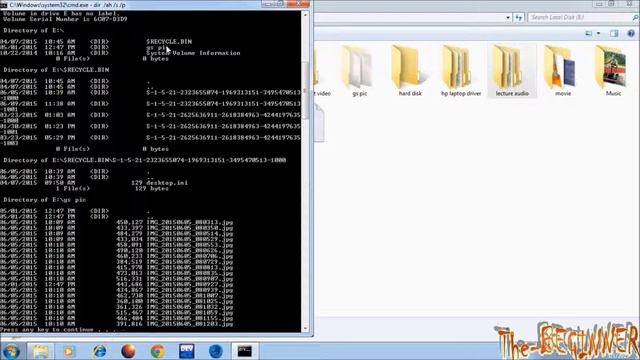Click 'Directory of E:\$RECYCLE.BIN' line
Screen dimensions: 640x360
56,70
